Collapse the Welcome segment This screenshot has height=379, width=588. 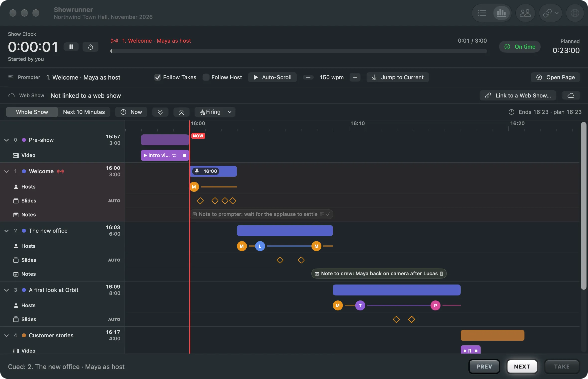coord(6,171)
